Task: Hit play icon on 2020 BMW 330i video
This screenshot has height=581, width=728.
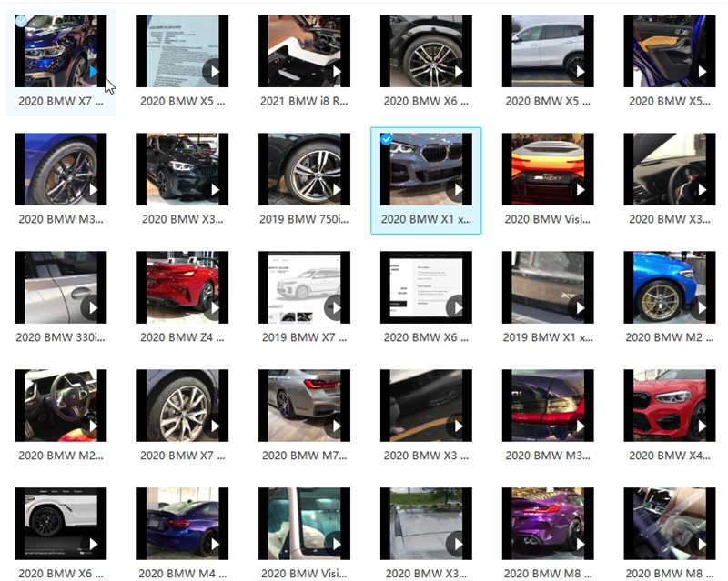Action: 90,307
